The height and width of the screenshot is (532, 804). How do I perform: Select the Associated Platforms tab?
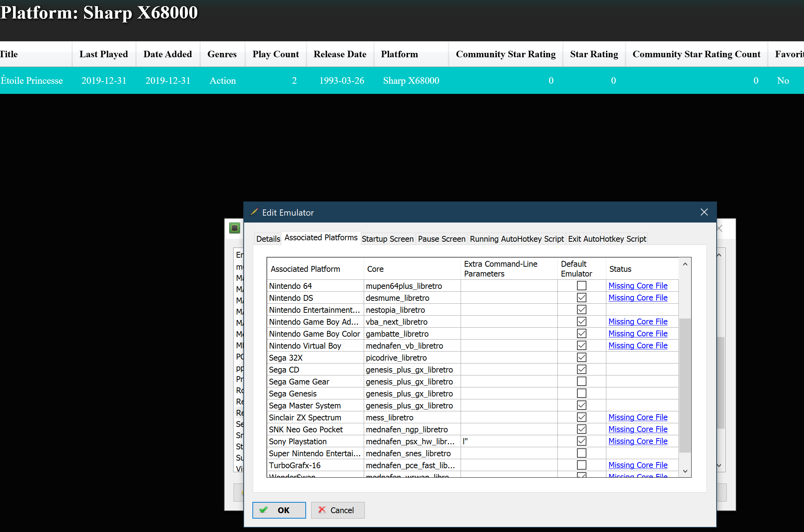pos(321,238)
